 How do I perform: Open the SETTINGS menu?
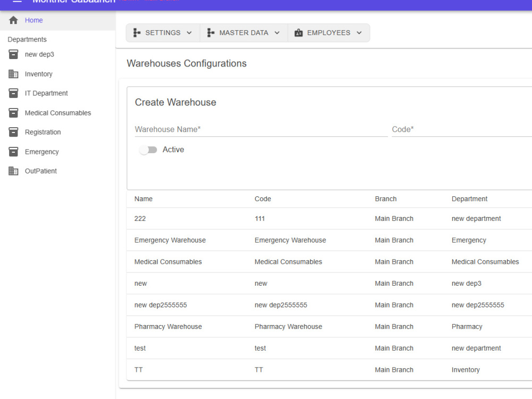(x=163, y=33)
